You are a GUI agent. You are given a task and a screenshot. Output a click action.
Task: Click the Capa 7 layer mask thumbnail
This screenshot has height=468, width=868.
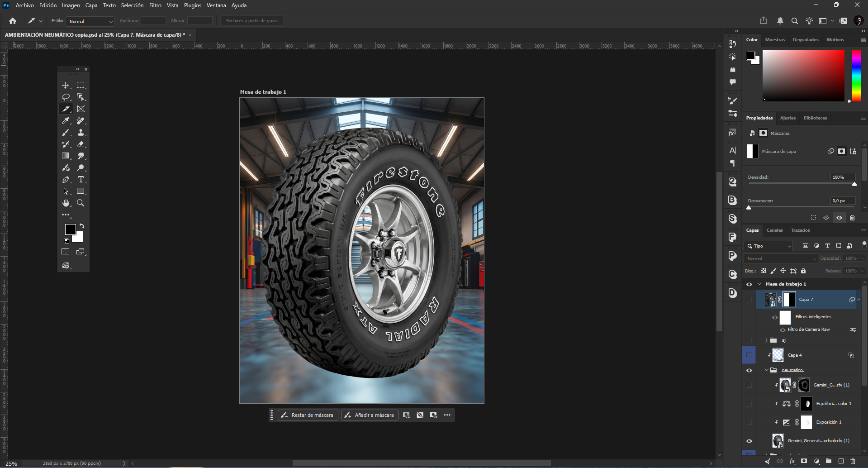point(789,299)
